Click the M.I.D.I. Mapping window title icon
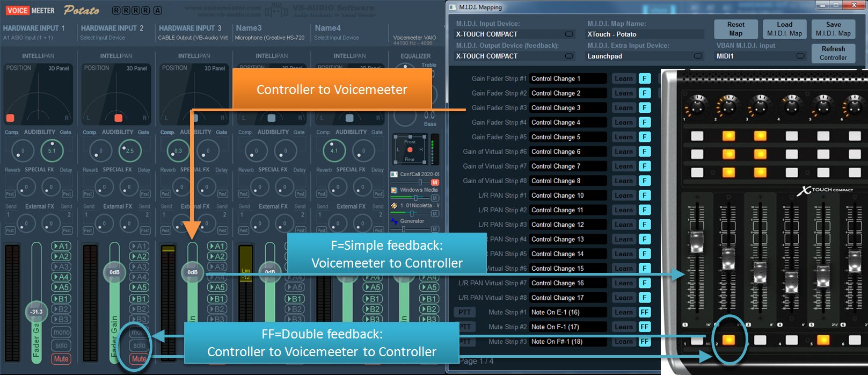 453,7
